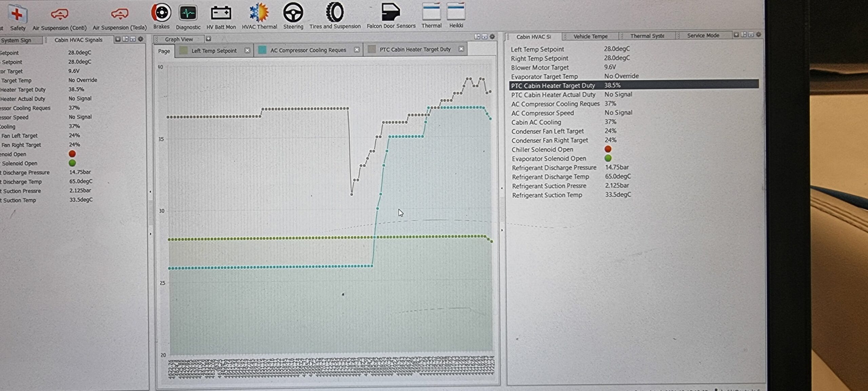Image resolution: width=868 pixels, height=391 pixels.
Task: Open settings gear of right signals panel
Action: (758, 35)
